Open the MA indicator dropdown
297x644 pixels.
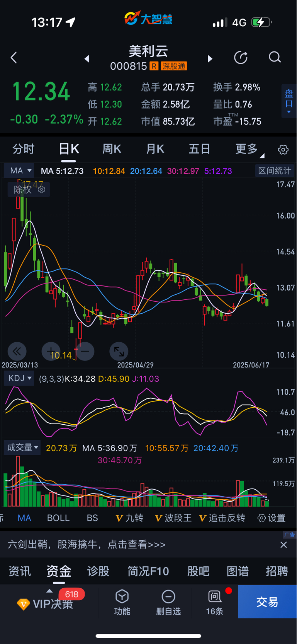(x=19, y=171)
